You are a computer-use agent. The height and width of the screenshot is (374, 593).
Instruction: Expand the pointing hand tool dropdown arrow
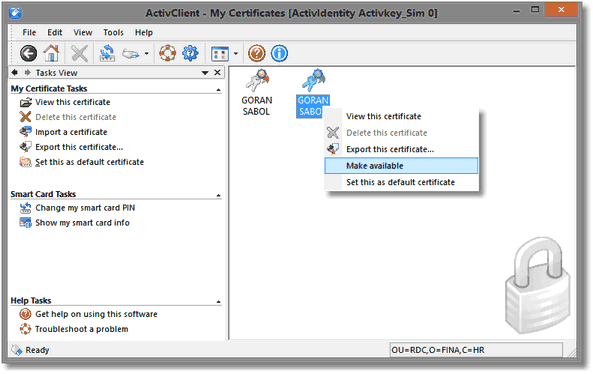pos(146,54)
